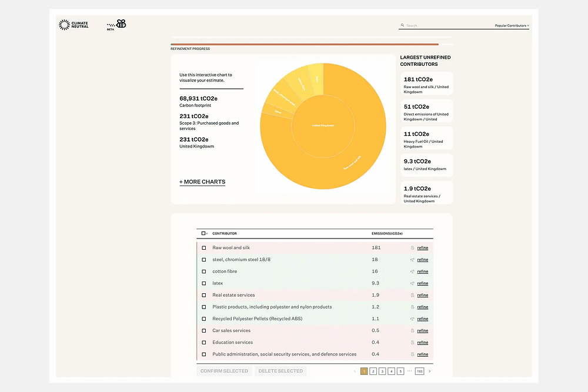Check the Plastic products row checkbox
The width and height of the screenshot is (588, 392).
pos(204,307)
